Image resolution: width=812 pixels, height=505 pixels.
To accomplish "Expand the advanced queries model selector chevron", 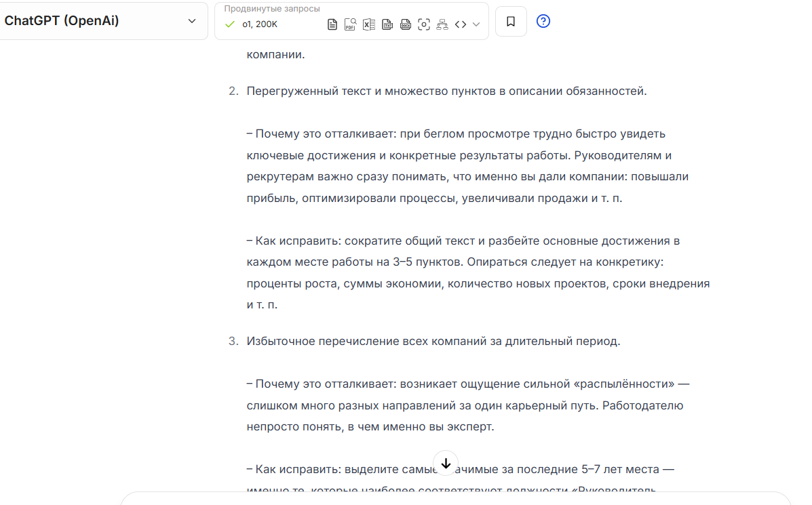I will 476,24.
